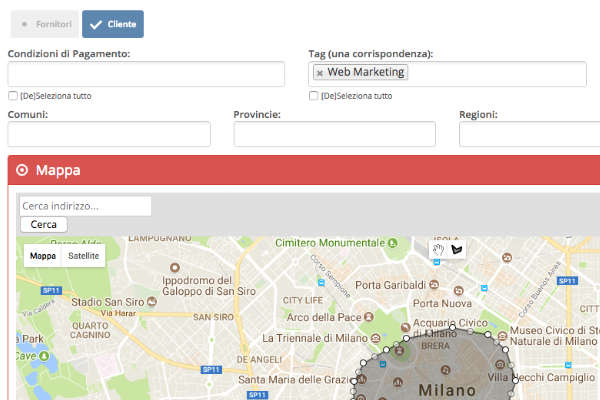Toggle the Fornitori filter button
The width and height of the screenshot is (600, 400).
[44, 24]
